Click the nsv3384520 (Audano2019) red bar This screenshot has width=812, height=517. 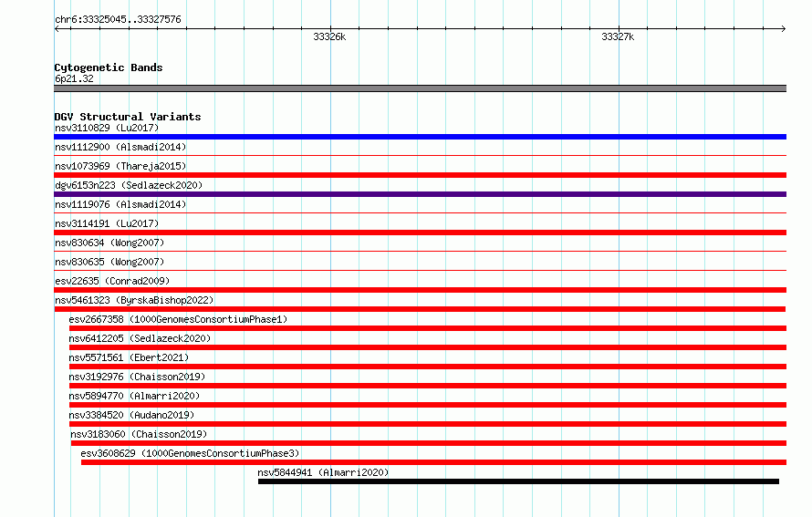coord(428,424)
